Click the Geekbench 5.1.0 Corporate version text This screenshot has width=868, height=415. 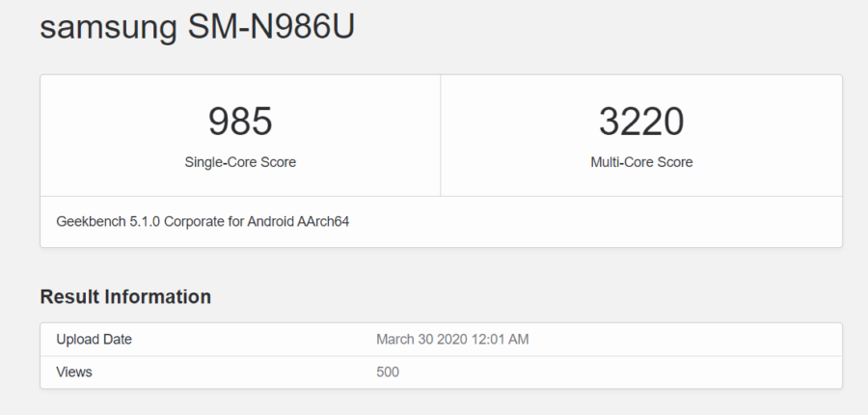point(203,221)
